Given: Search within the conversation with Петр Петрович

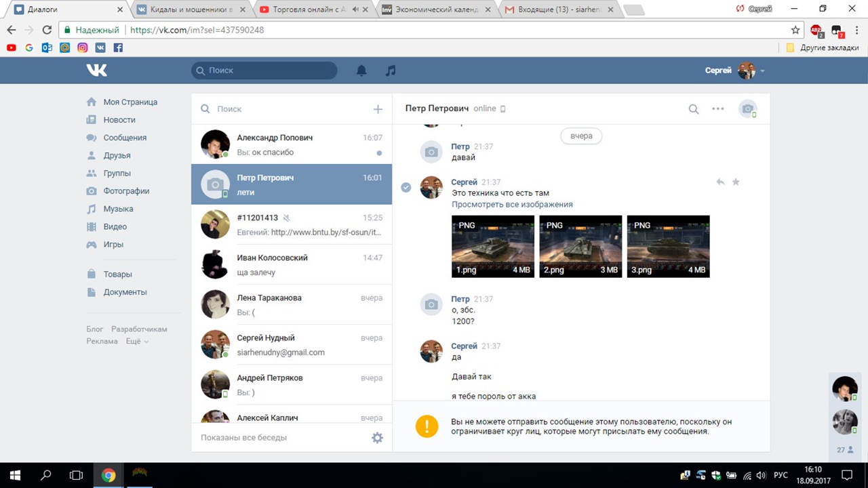Looking at the screenshot, I should tap(693, 109).
